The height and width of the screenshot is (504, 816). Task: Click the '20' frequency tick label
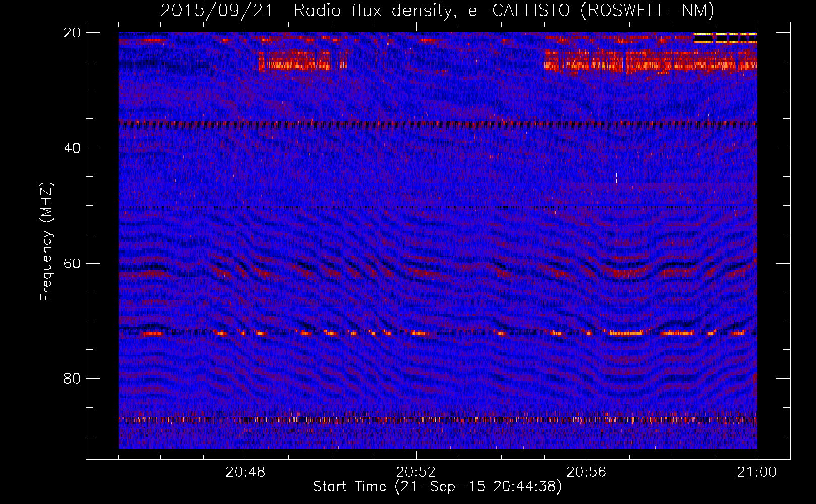click(72, 33)
